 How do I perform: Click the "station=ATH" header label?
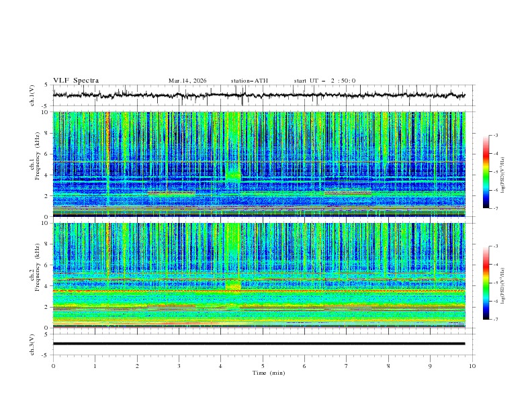[249, 81]
